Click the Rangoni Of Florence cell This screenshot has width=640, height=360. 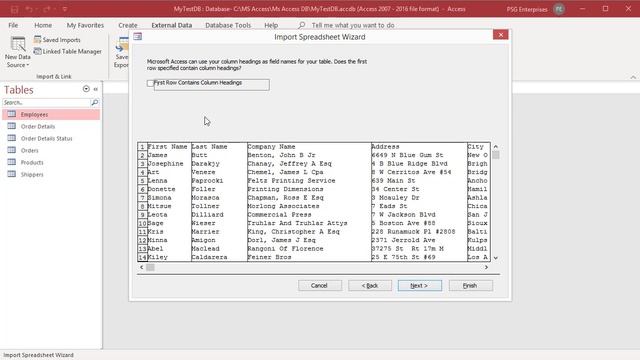[309, 249]
